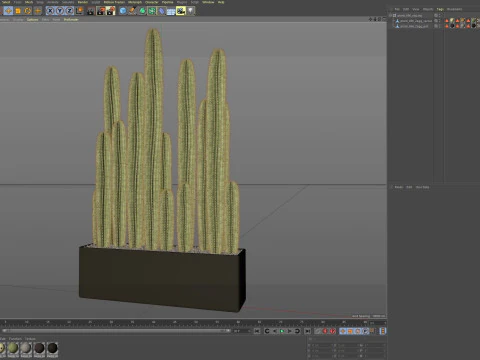Open the viewport Options menu
The height and width of the screenshot is (360, 480).
[x=32, y=20]
